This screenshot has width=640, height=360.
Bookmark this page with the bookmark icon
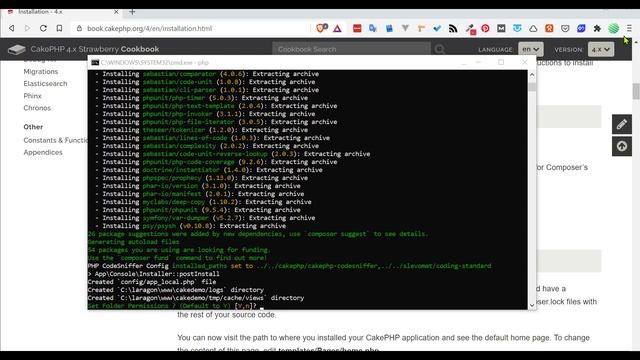pos(59,28)
